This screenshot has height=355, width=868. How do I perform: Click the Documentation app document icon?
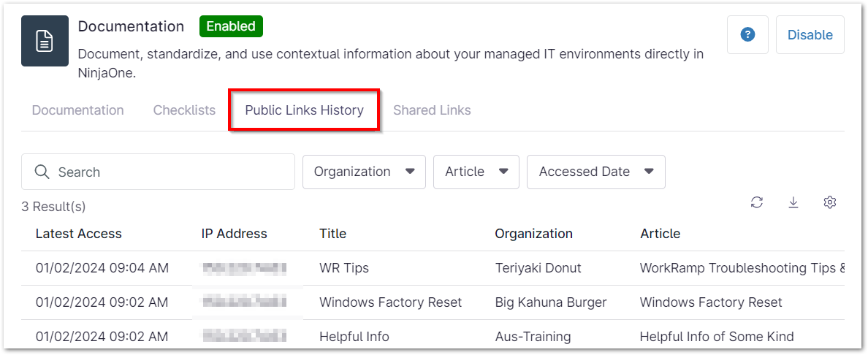tap(45, 41)
